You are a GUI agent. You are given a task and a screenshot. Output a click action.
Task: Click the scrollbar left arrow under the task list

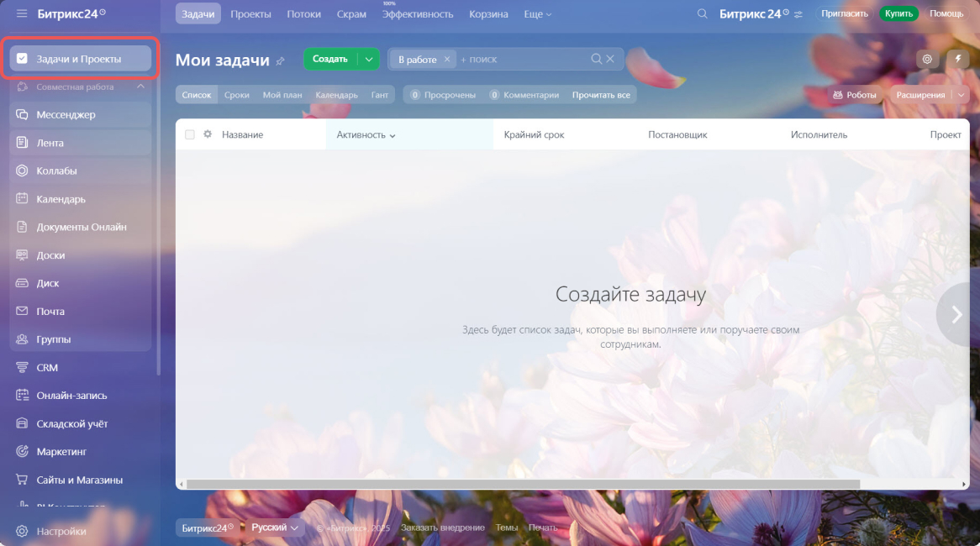pyautogui.click(x=182, y=484)
